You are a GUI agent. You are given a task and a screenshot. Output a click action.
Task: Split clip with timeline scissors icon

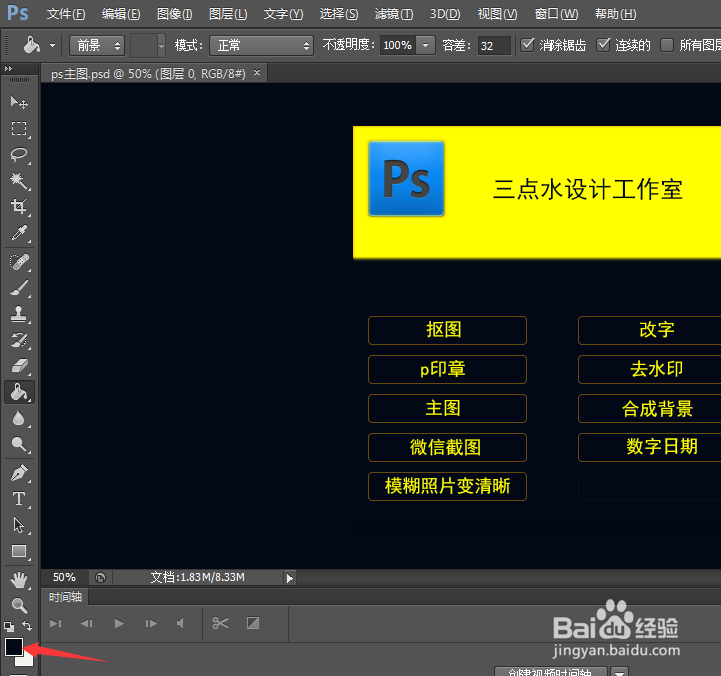(220, 624)
